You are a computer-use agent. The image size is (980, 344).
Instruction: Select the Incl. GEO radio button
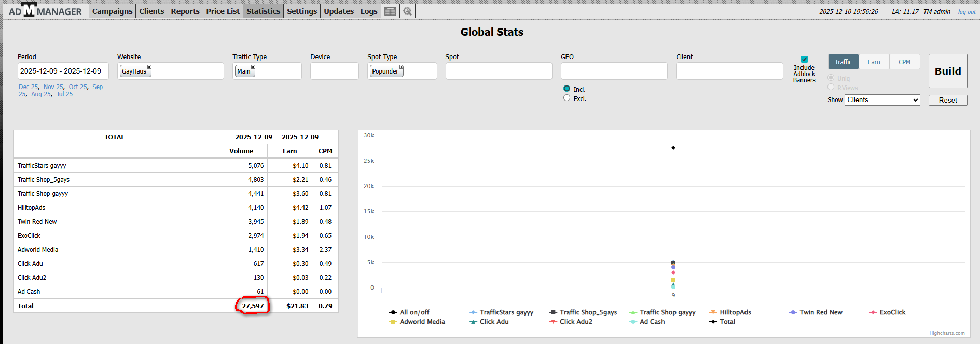pos(567,89)
